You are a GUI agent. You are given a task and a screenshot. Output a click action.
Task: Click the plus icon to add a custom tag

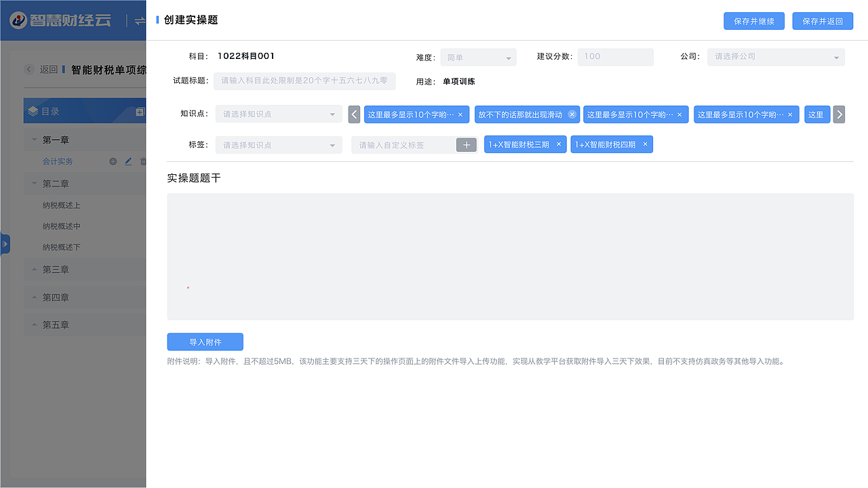click(467, 144)
